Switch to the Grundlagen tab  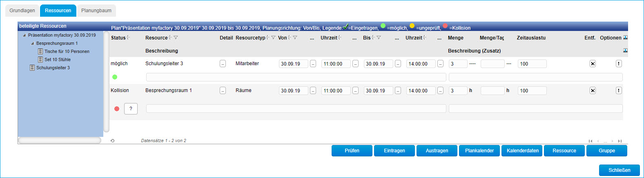pos(22,11)
